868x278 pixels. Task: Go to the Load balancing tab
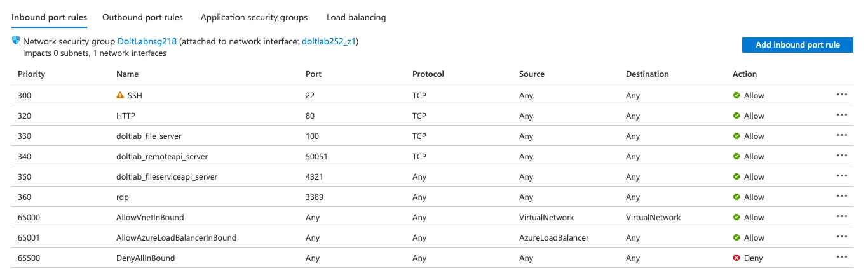point(356,17)
